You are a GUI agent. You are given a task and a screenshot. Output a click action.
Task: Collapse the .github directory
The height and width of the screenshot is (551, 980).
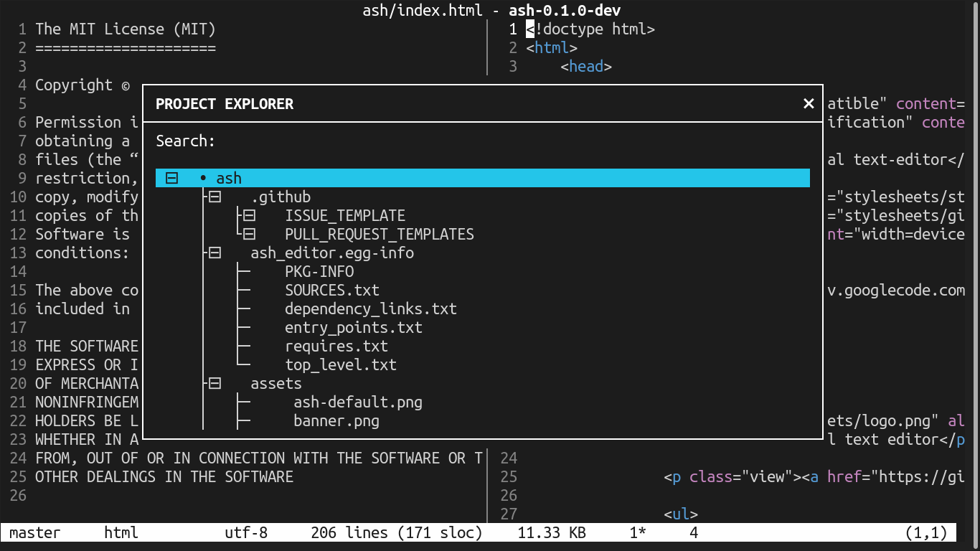(214, 196)
